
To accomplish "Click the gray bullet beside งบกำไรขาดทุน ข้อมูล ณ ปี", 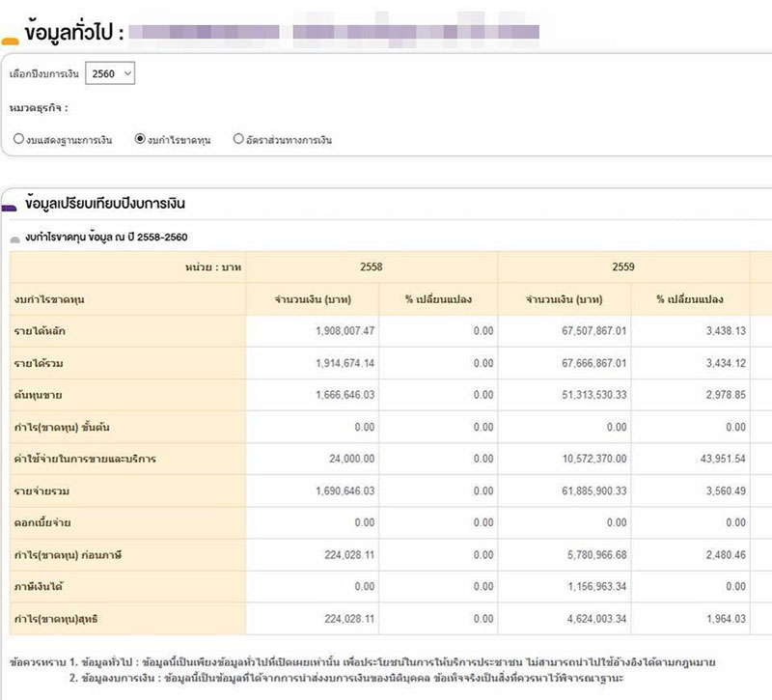I will pos(14,238).
